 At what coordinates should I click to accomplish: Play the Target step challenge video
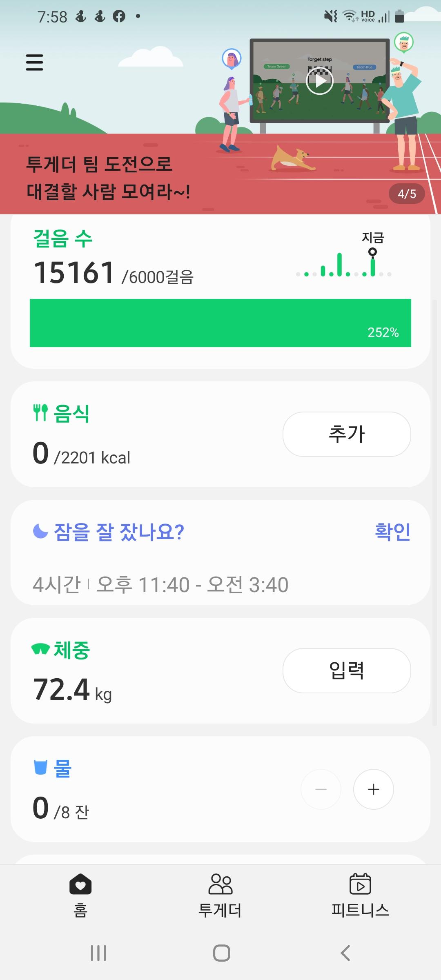point(319,81)
